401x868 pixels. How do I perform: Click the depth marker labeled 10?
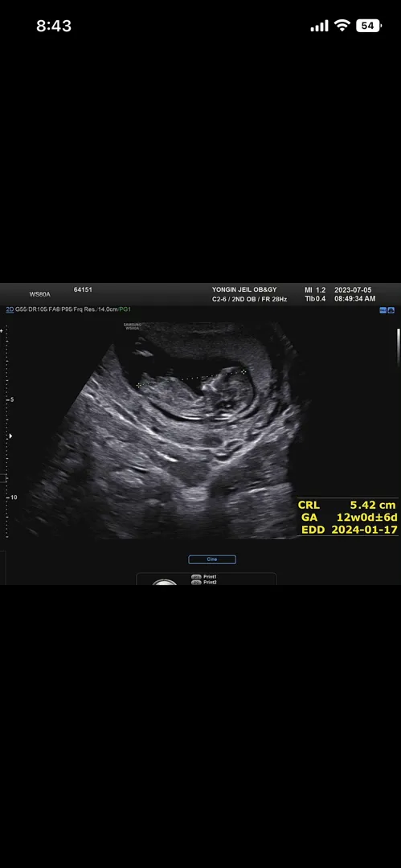point(12,497)
